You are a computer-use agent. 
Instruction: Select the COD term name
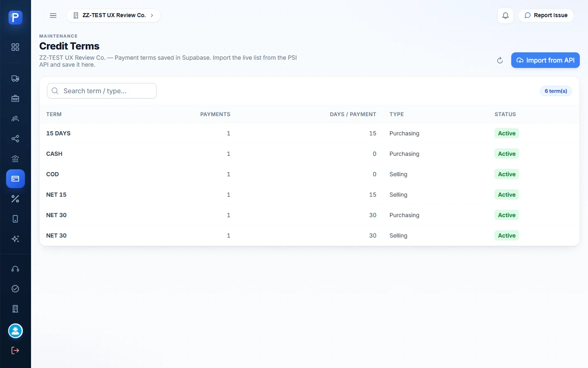[x=53, y=174]
